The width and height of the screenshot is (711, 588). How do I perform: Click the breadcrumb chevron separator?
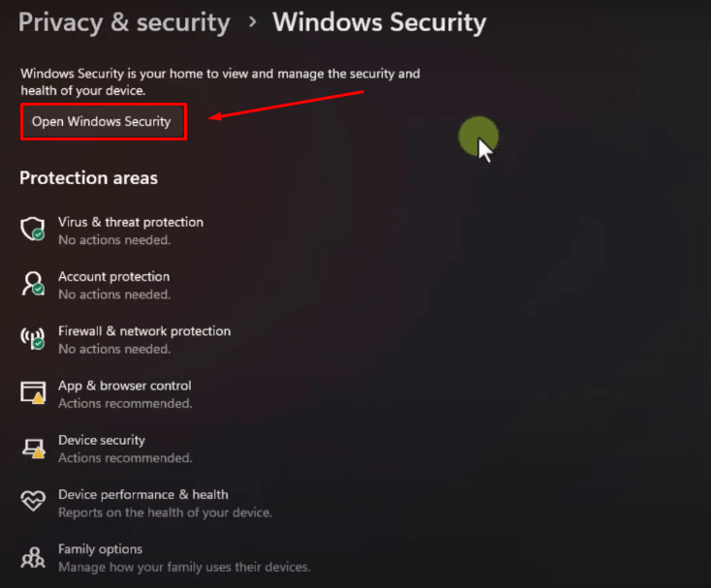(253, 21)
